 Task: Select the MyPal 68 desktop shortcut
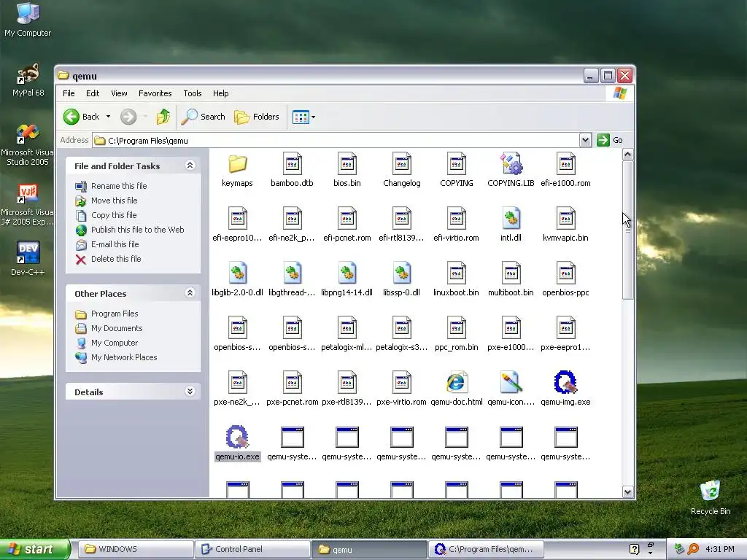coord(28,80)
